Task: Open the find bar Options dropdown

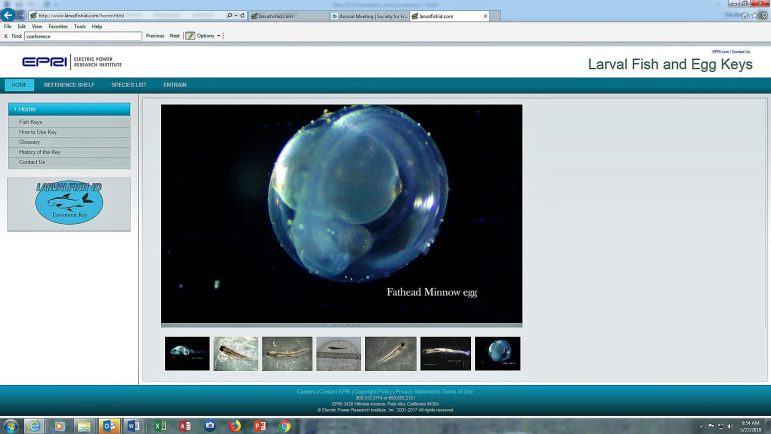Action: 208,36
